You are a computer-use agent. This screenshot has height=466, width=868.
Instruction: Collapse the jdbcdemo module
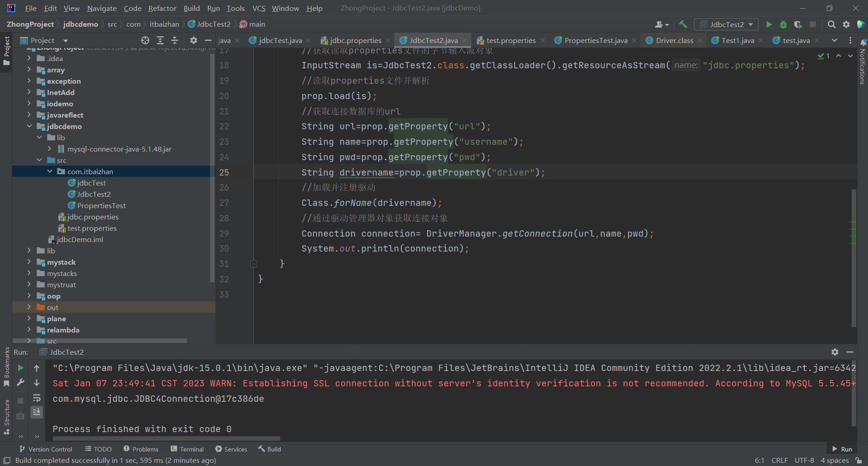pyautogui.click(x=29, y=126)
